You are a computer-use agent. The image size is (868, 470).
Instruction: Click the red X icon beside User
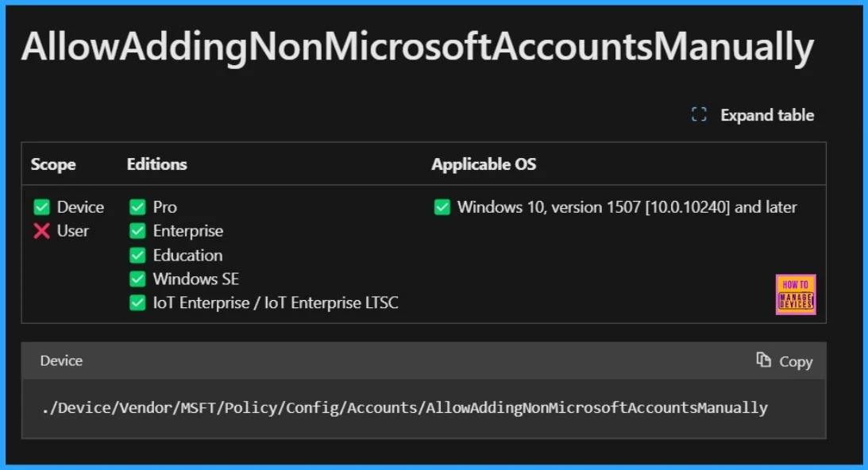point(42,231)
